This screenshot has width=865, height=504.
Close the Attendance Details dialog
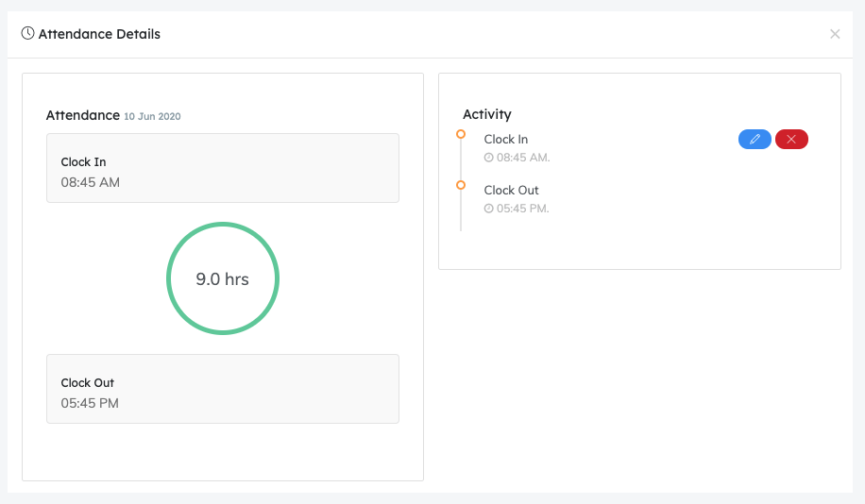coord(835,34)
